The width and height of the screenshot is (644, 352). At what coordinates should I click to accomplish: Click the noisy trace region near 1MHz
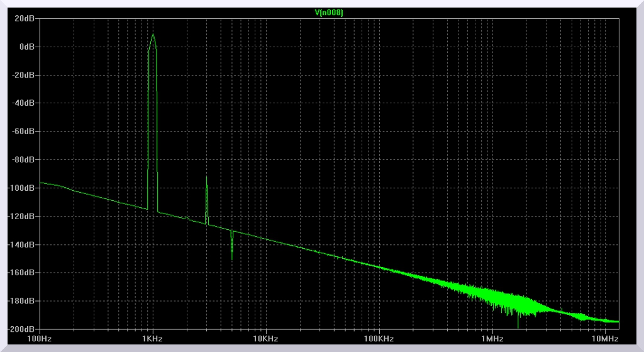click(x=492, y=295)
